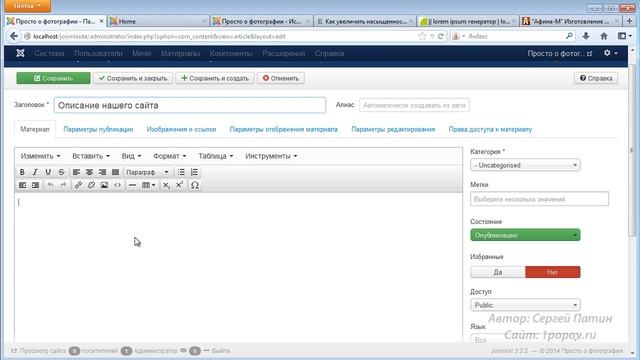Toggle underline formatting in the editor
The width and height of the screenshot is (640, 360).
click(48, 172)
